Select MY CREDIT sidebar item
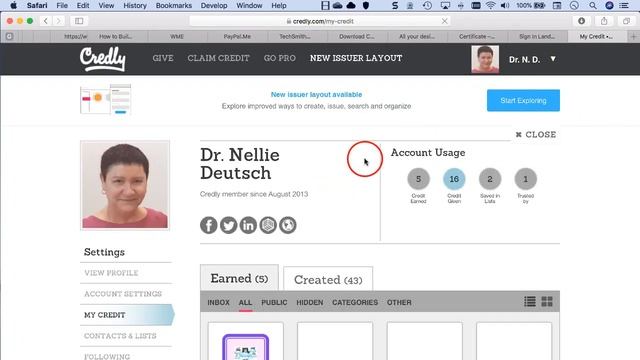640x360 pixels. coord(127,315)
